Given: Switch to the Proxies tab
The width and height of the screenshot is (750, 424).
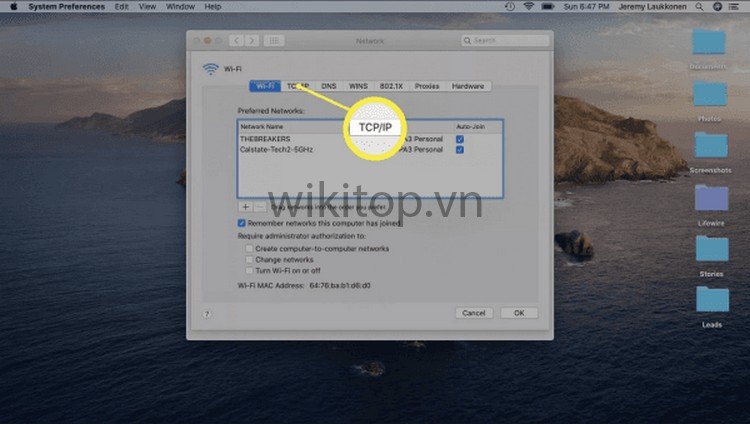Looking at the screenshot, I should point(427,86).
